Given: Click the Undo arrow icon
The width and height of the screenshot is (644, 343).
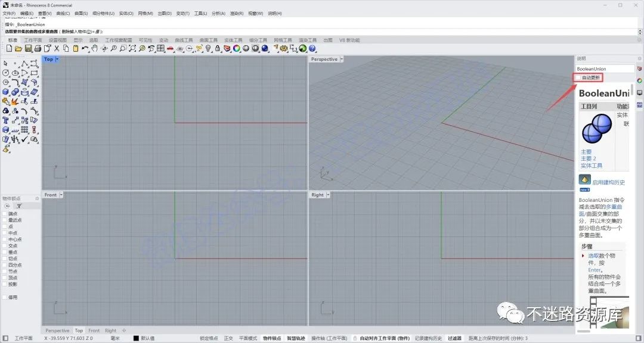Looking at the screenshot, I should (x=85, y=48).
